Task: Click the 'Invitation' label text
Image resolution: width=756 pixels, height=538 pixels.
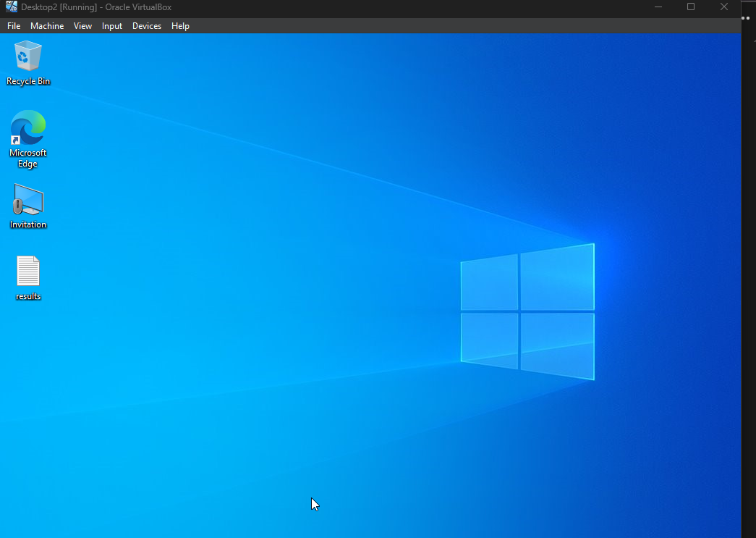Action: tap(28, 224)
